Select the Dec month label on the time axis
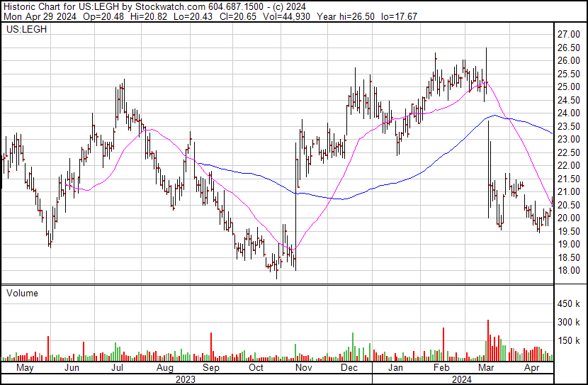Viewport: 588px width, 385px height. click(348, 369)
